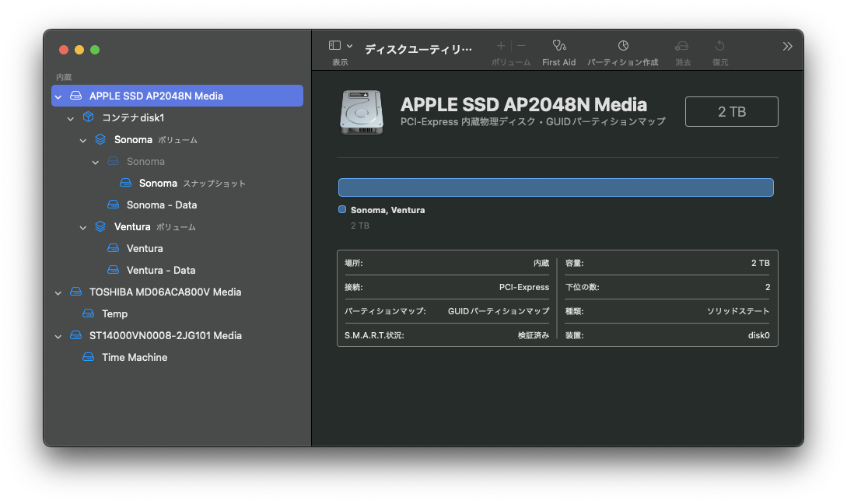The image size is (847, 504).
Task: Click the Ventura - Data disk icon
Action: coord(114,270)
